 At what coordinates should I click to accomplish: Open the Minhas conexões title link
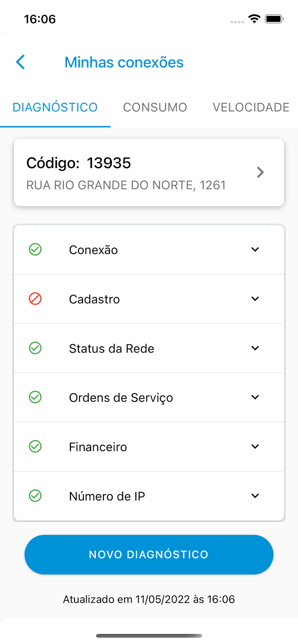tap(124, 62)
